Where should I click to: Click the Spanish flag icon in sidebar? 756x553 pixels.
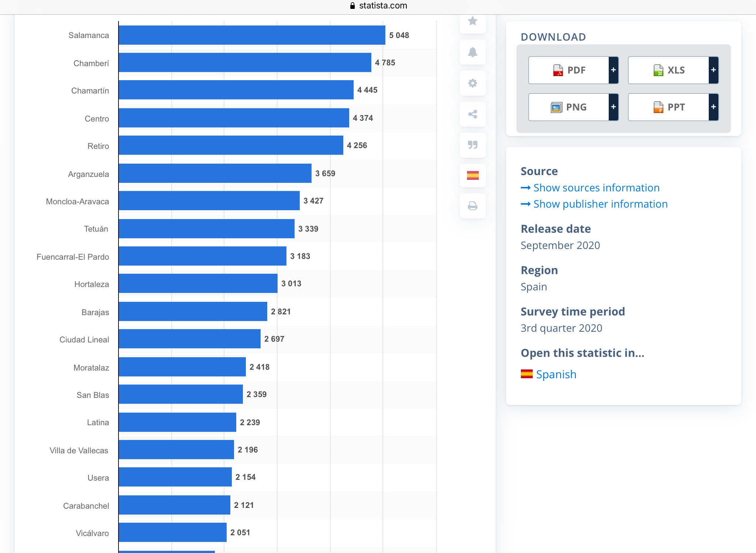(472, 175)
